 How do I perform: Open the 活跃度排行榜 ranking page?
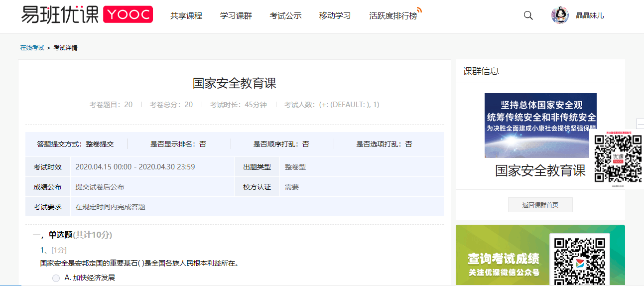coord(392,15)
